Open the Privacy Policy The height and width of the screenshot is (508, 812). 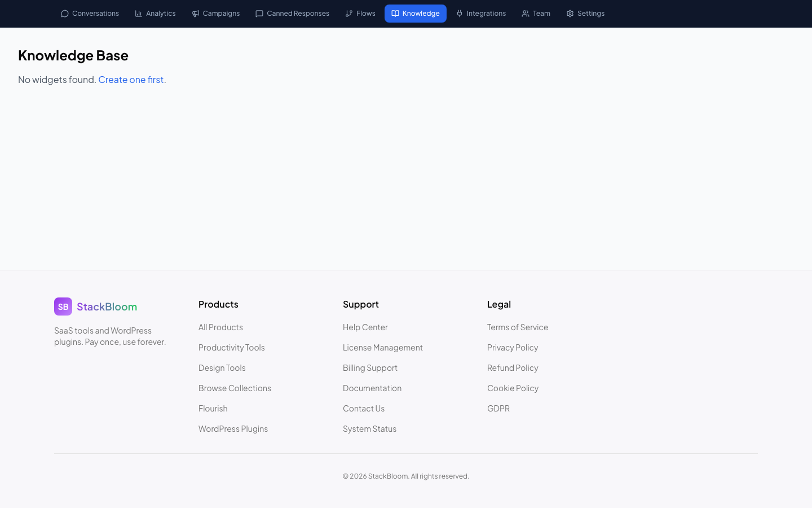513,348
